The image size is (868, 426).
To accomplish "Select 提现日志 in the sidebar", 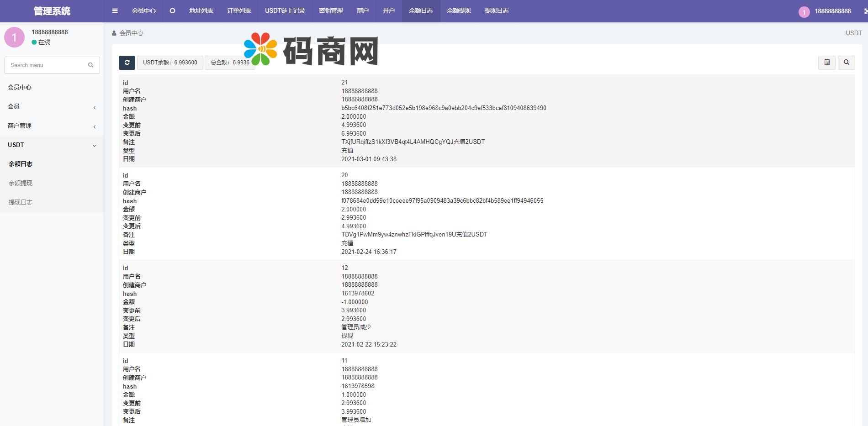I will [21, 202].
